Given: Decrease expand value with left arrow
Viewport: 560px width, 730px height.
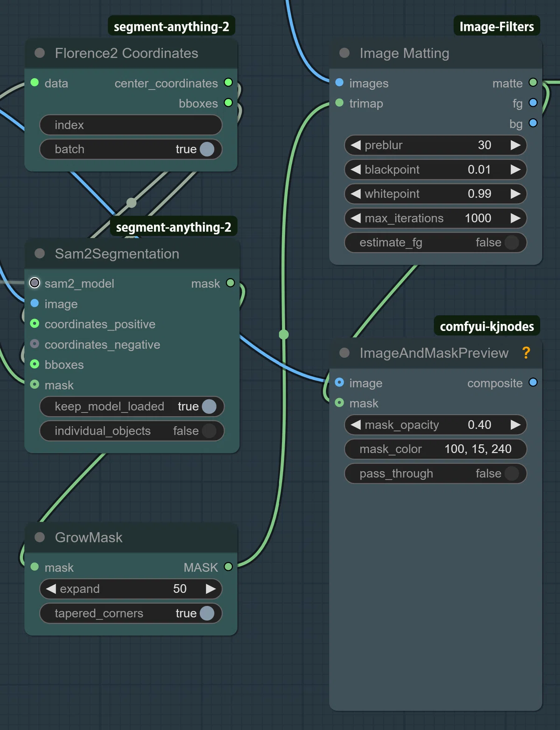Looking at the screenshot, I should [51, 589].
